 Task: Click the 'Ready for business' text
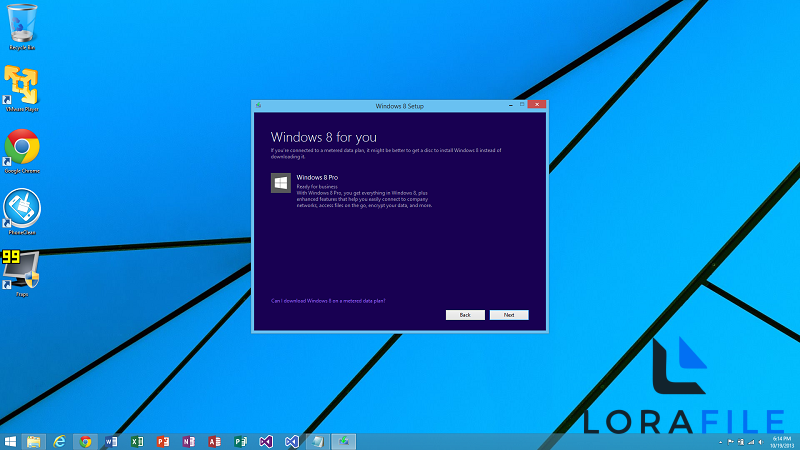(x=317, y=187)
